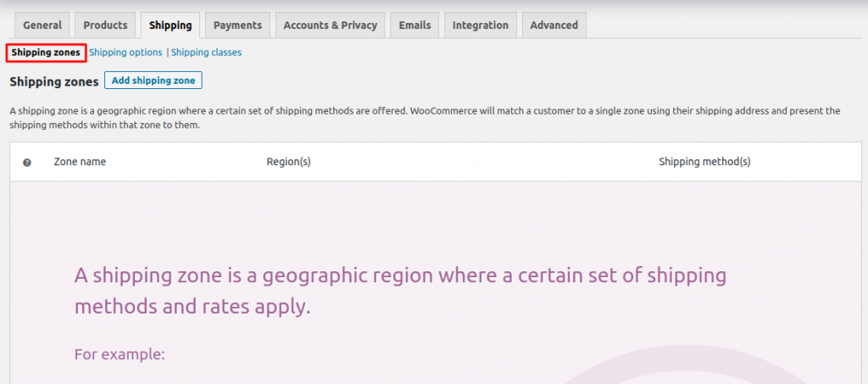Screen dimensions: 868x384
Task: Switch to the Emails tab
Action: (415, 25)
